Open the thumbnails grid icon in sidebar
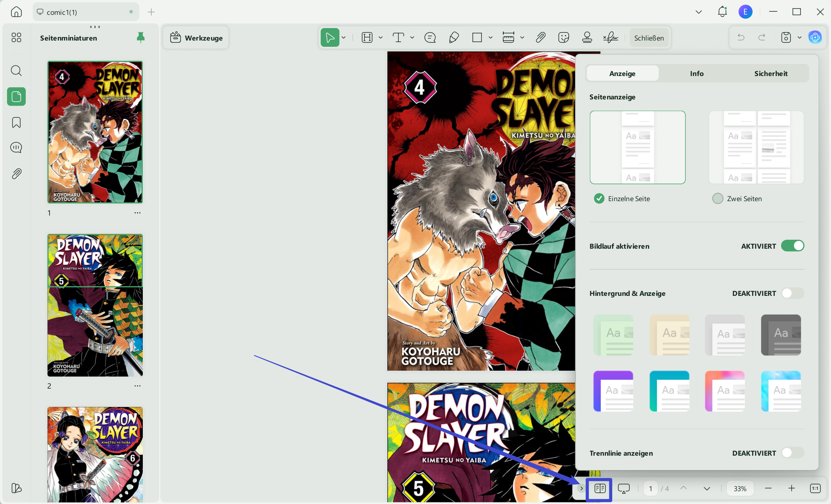The image size is (831, 504). tap(16, 37)
